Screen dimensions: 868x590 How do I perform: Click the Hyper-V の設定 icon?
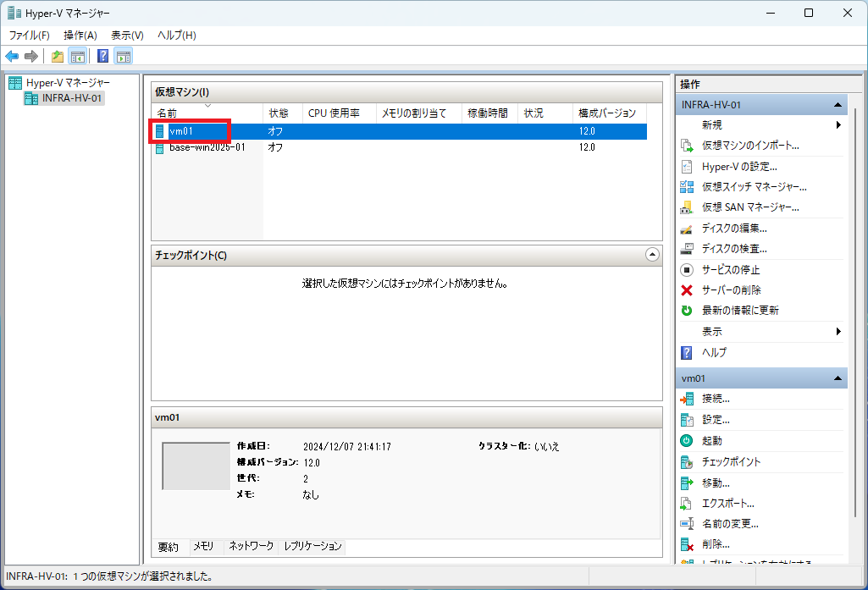point(687,167)
